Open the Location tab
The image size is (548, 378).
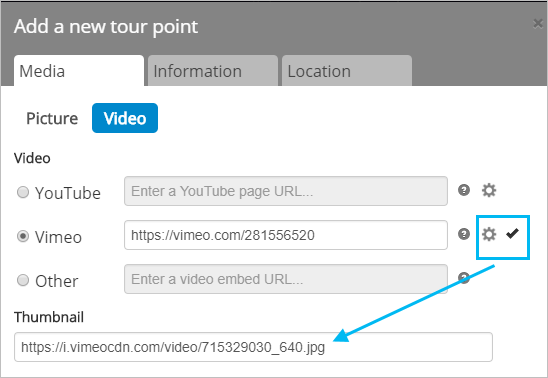tap(347, 71)
